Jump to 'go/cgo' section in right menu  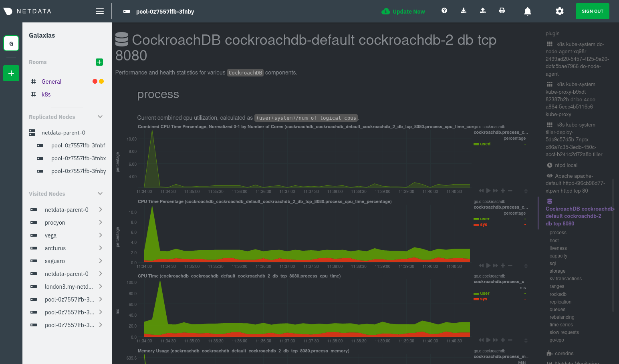556,340
